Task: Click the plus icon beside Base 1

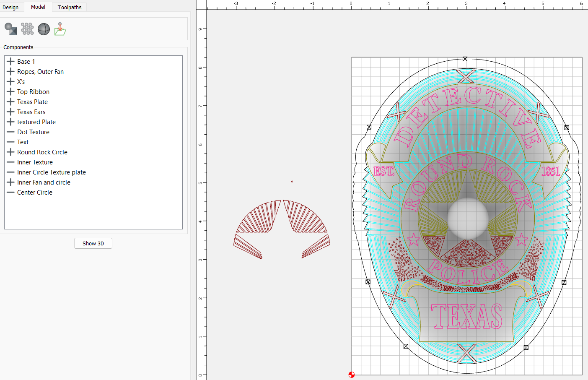Action: 10,62
